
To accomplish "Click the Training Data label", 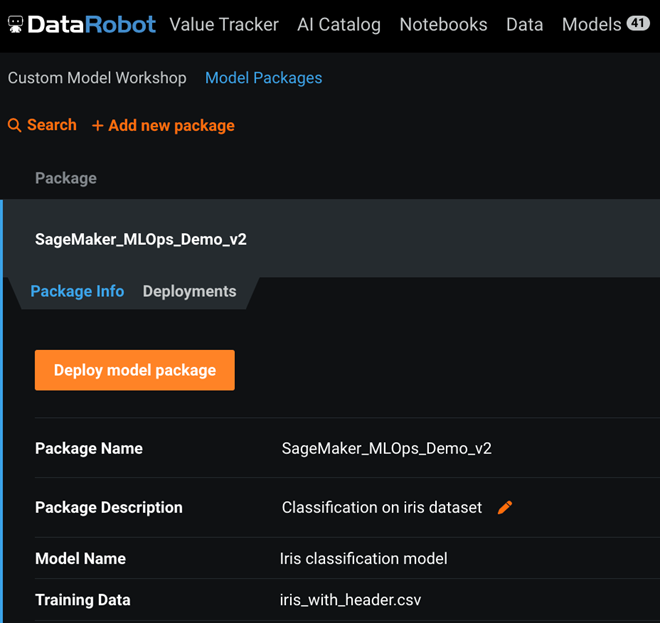I will pyautogui.click(x=82, y=599).
